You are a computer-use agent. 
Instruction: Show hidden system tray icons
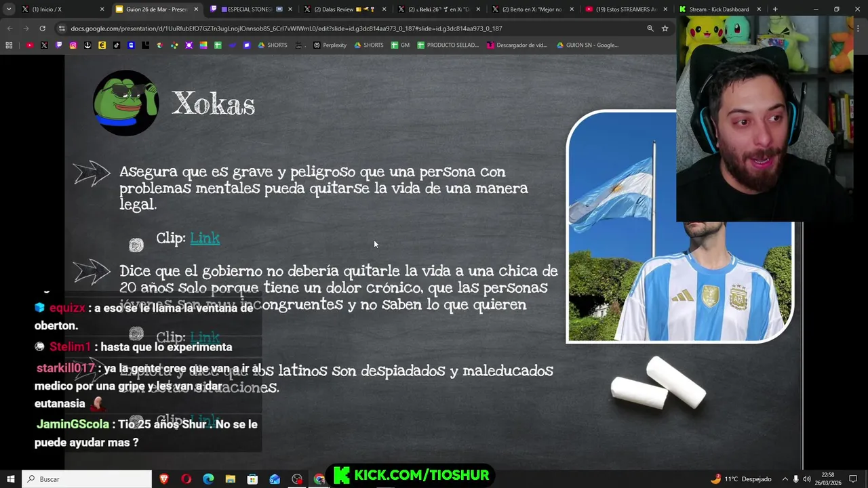click(785, 479)
